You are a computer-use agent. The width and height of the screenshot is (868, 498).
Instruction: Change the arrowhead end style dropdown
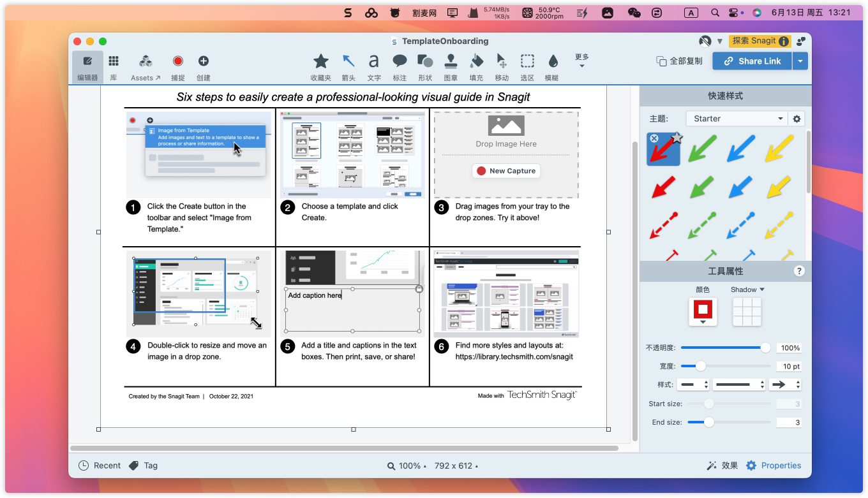[x=785, y=384]
